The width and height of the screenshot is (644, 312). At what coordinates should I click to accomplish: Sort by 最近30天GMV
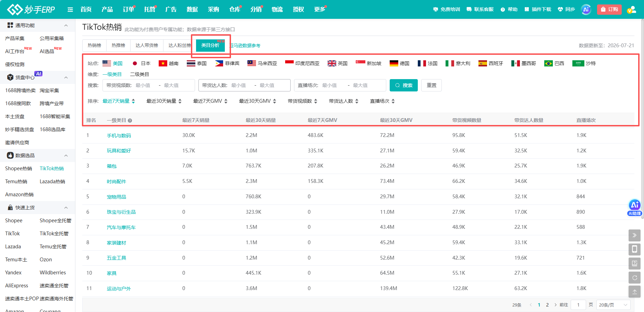258,101
